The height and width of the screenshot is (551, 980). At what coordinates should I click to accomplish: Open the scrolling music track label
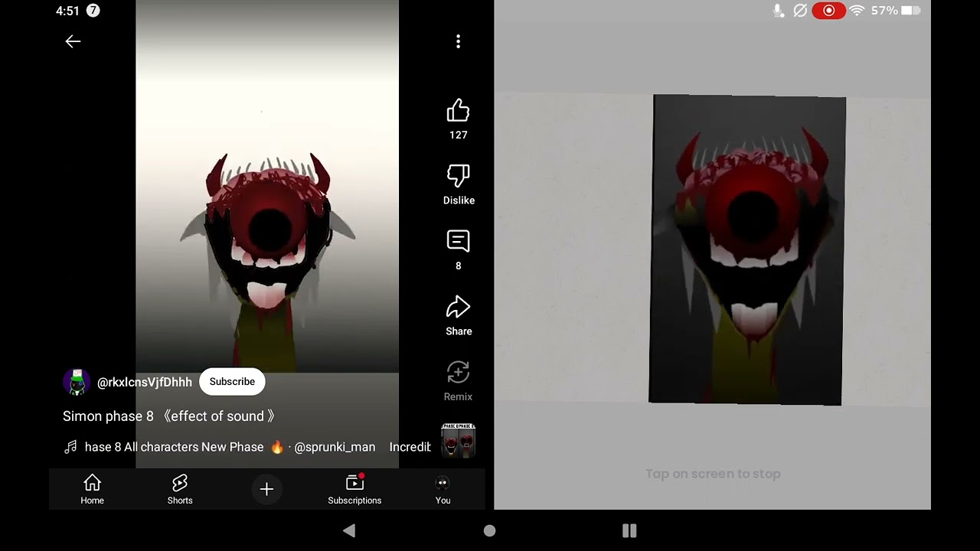258,447
